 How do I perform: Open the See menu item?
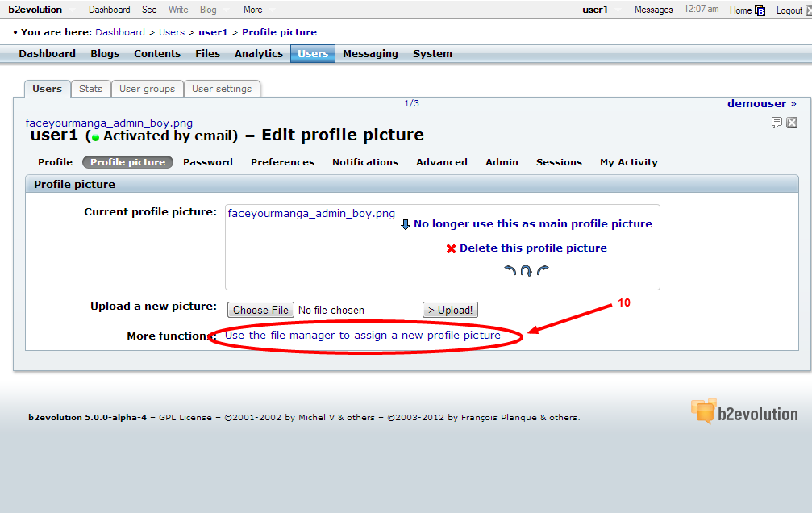click(149, 10)
